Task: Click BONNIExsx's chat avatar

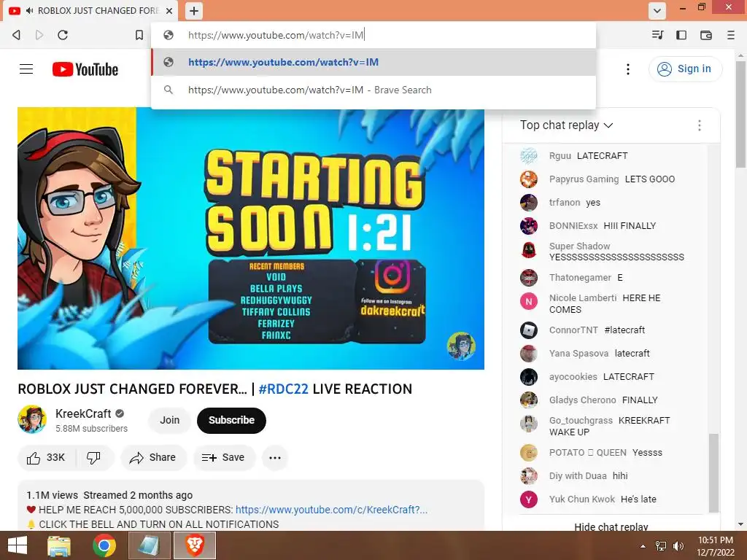Action: coord(528,226)
